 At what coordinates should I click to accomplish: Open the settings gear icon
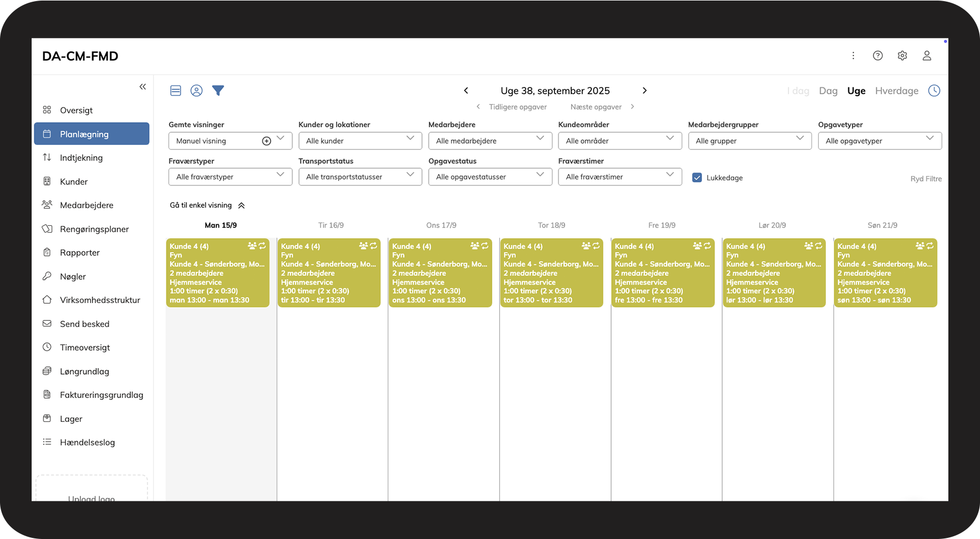(x=902, y=56)
